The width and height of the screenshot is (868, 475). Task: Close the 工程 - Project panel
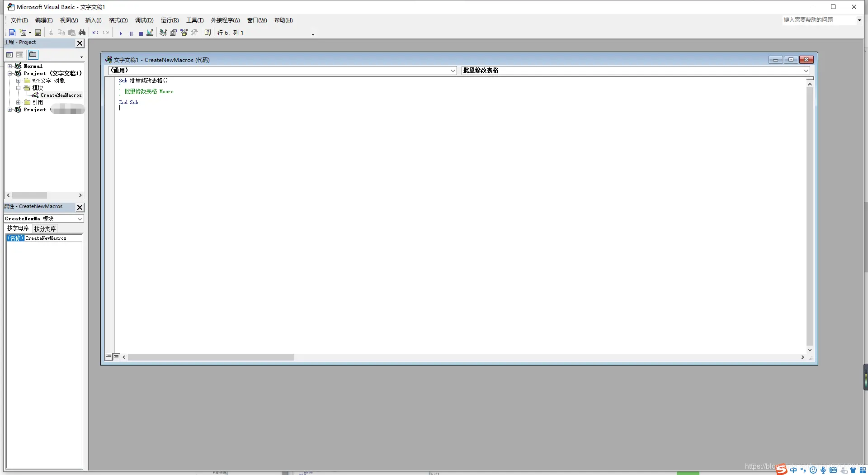80,43
